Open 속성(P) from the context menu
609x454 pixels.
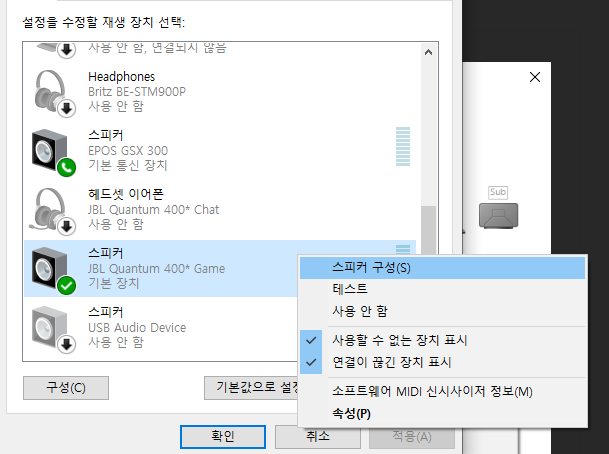(442, 414)
